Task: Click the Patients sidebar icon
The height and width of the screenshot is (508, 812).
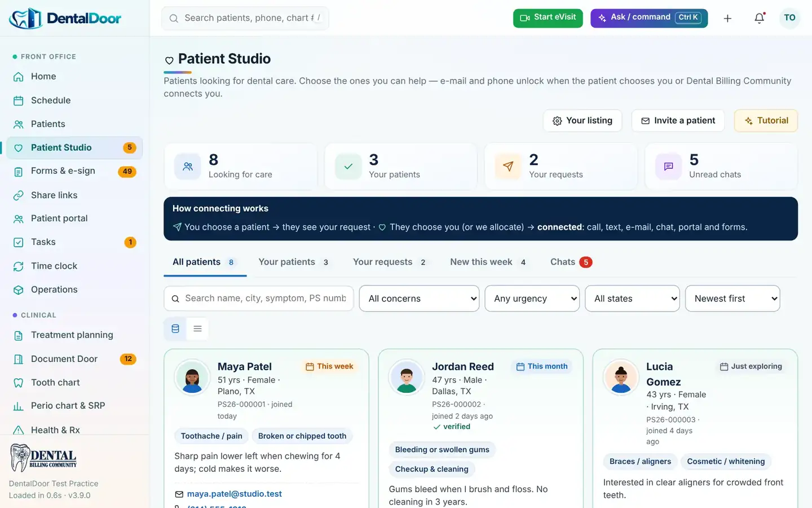Action: (19, 124)
